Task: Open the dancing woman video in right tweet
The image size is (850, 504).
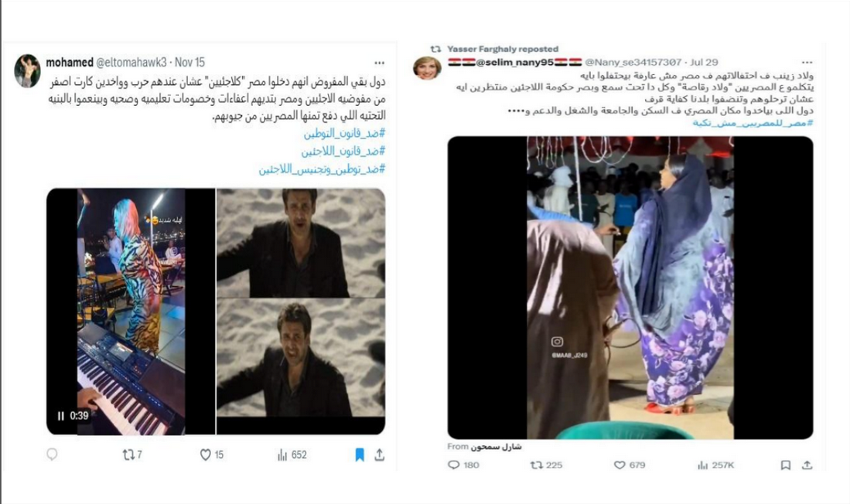Action: tap(630, 288)
